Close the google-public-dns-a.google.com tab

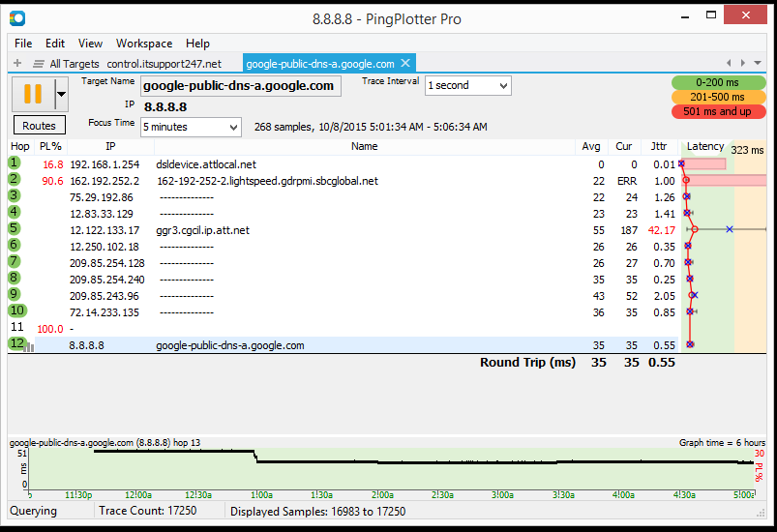pyautogui.click(x=405, y=64)
